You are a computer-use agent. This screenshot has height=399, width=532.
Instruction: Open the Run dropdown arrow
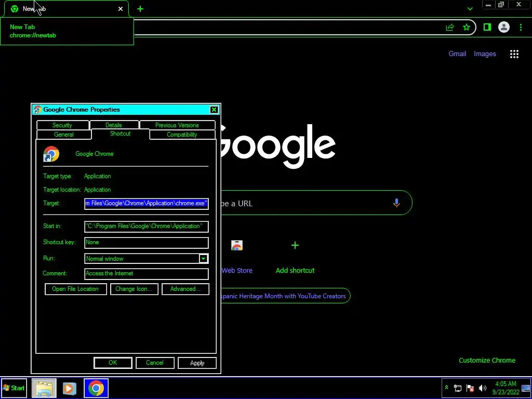click(203, 259)
